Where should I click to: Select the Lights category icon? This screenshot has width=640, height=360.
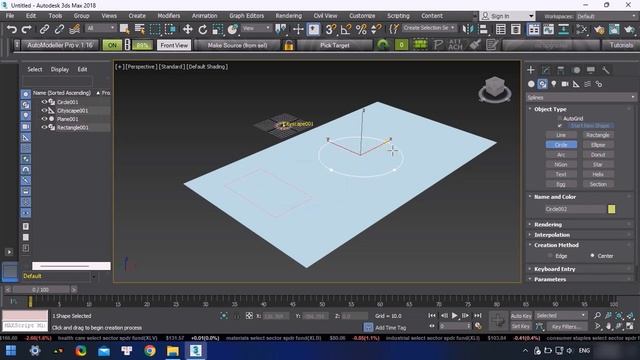(553, 84)
